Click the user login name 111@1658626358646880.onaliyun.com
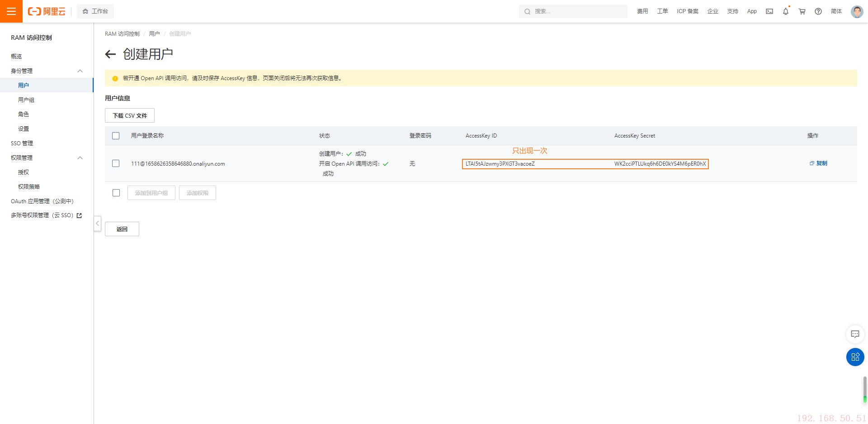The height and width of the screenshot is (424, 868). tap(178, 164)
